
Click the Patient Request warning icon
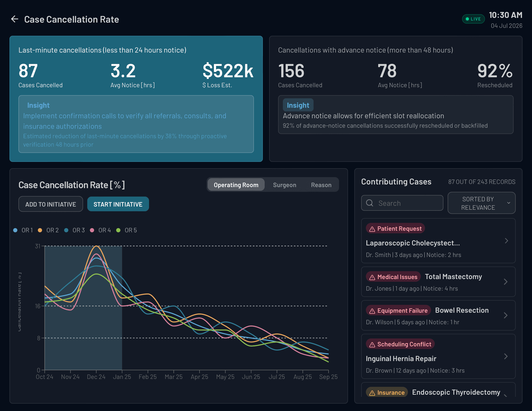(x=372, y=229)
